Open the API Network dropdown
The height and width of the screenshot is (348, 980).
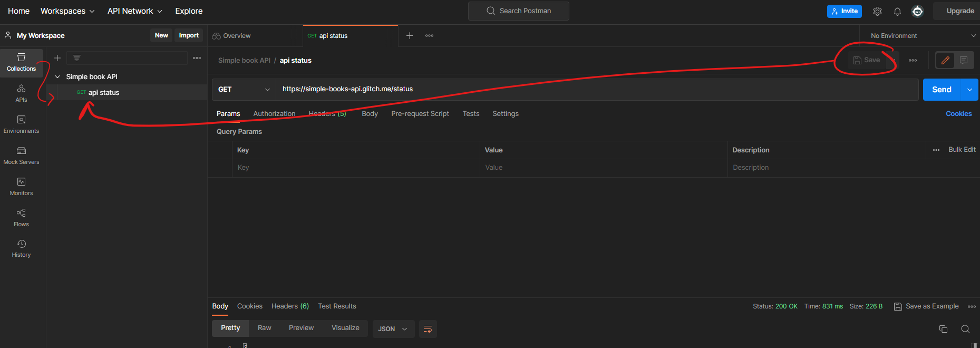(134, 11)
